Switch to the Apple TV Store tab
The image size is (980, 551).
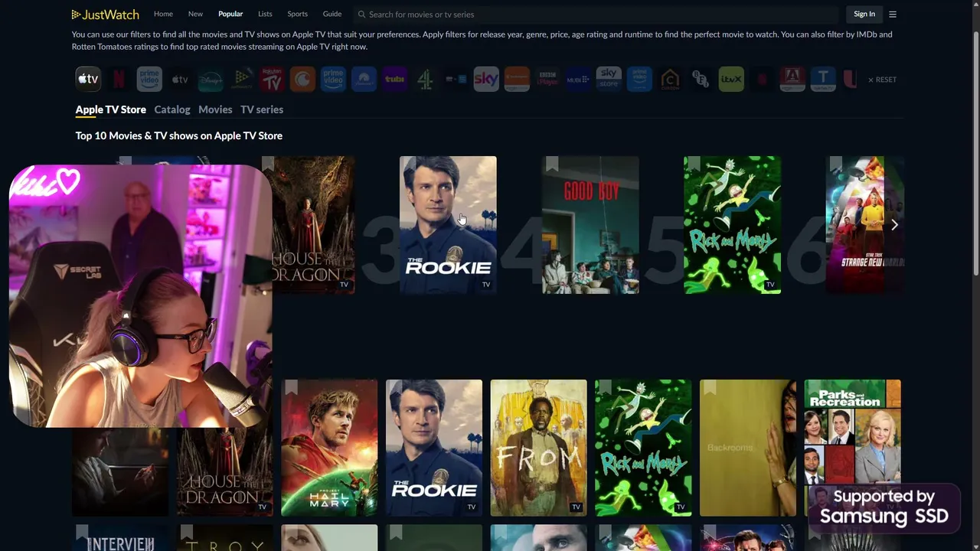click(x=110, y=109)
